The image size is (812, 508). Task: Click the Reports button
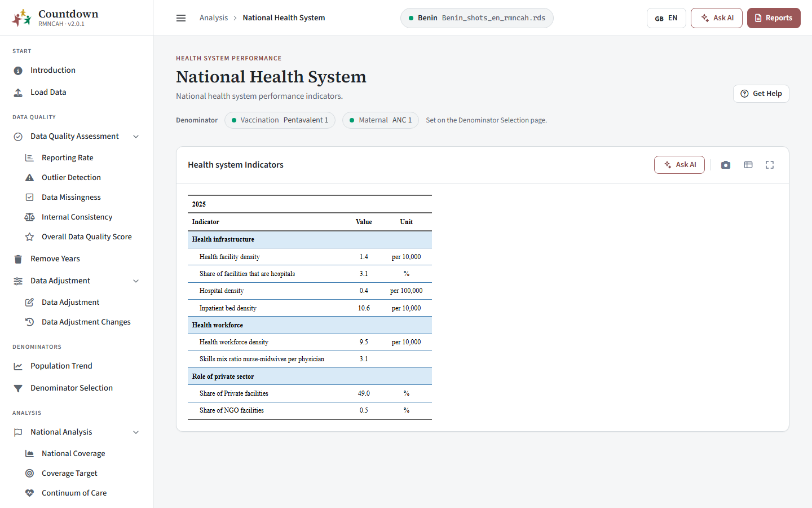click(x=774, y=18)
